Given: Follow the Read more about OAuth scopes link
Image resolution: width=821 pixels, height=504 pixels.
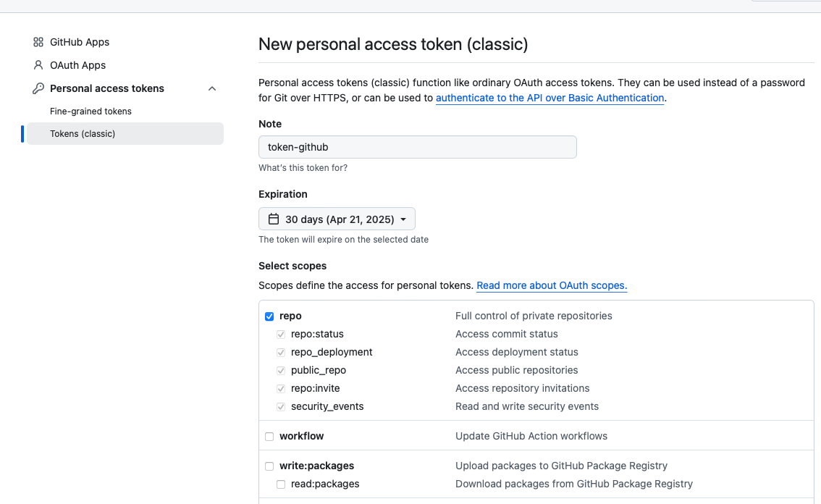Looking at the screenshot, I should [551, 285].
